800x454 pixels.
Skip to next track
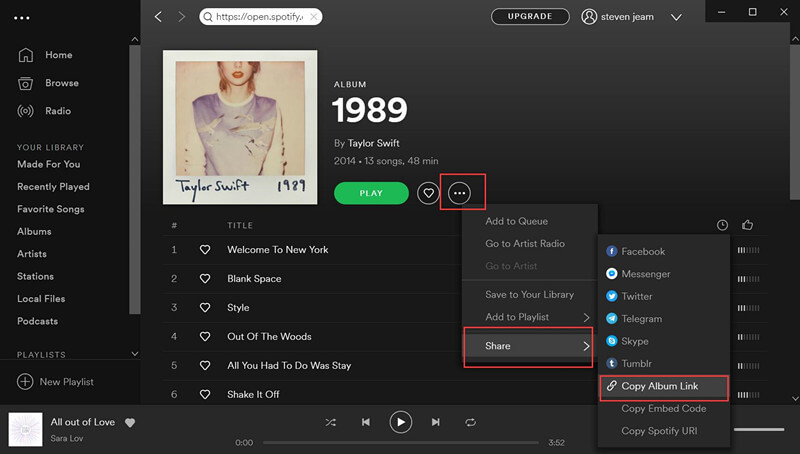pyautogui.click(x=435, y=422)
